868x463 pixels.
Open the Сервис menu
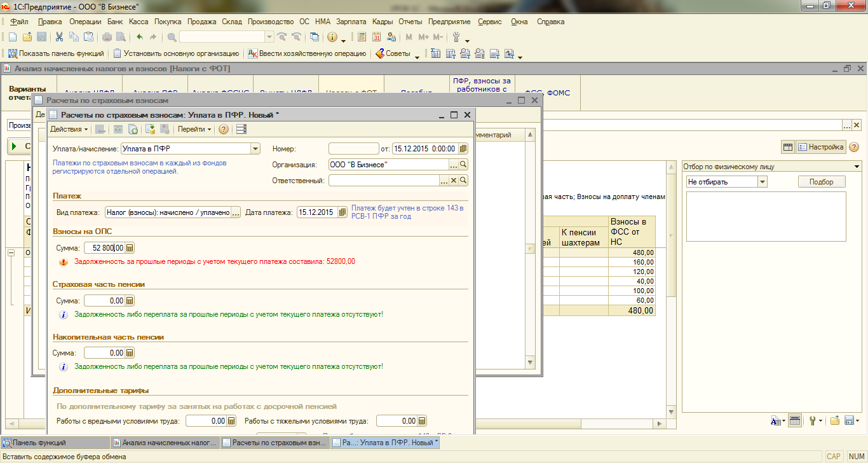(x=489, y=22)
